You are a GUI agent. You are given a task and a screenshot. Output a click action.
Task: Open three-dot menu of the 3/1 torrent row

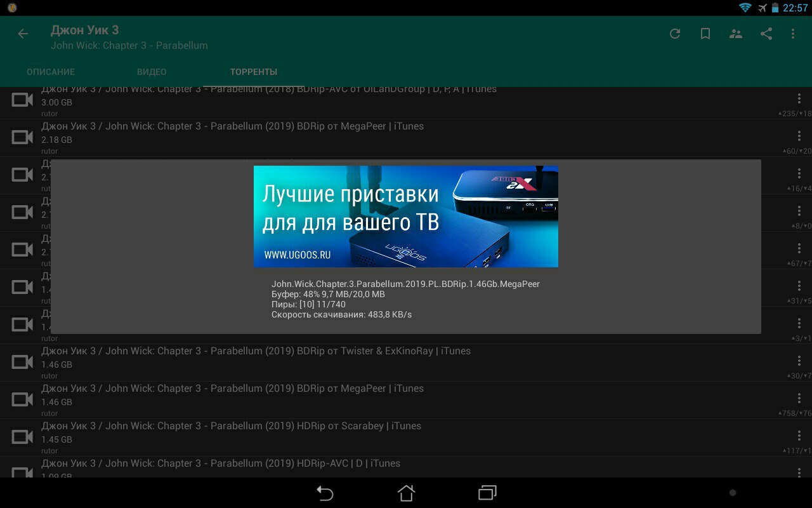pyautogui.click(x=799, y=323)
